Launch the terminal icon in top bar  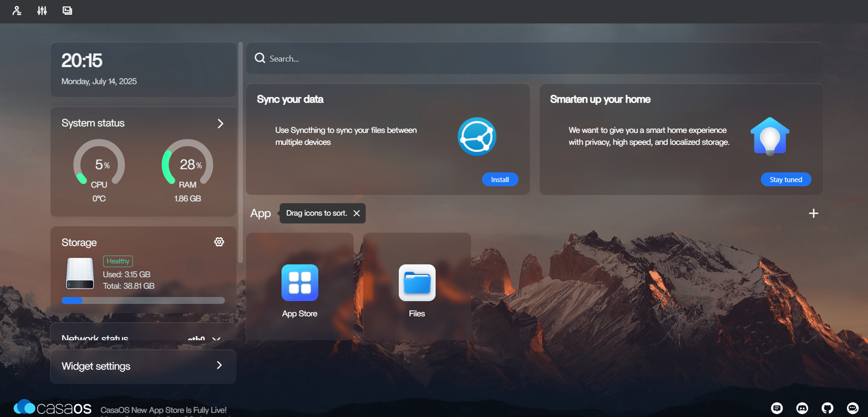67,11
